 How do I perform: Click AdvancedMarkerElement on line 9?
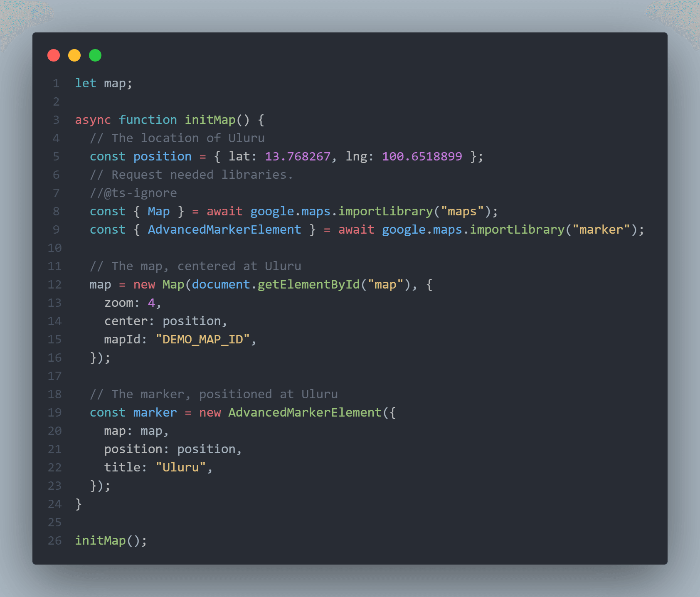click(224, 230)
